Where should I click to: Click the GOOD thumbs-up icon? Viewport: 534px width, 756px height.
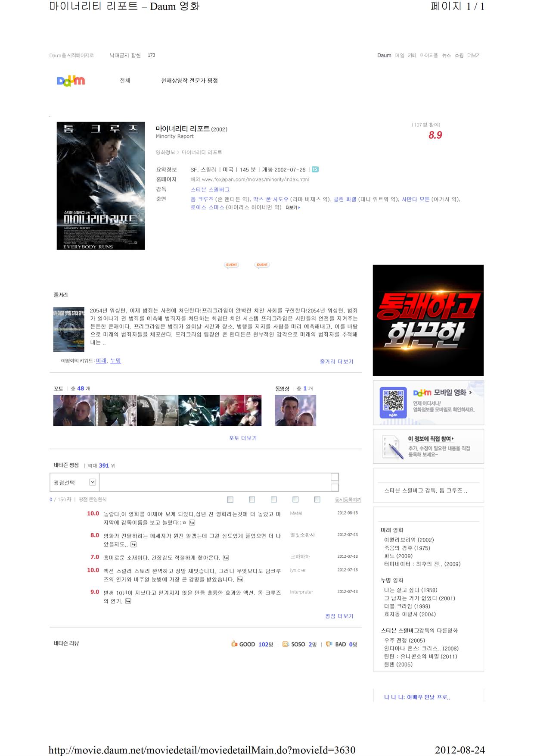pyautogui.click(x=234, y=644)
